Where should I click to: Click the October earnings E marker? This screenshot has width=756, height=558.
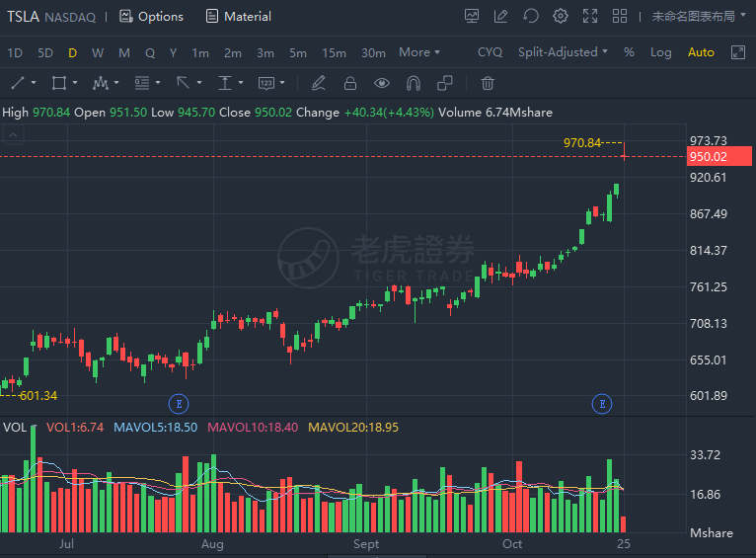click(x=602, y=404)
